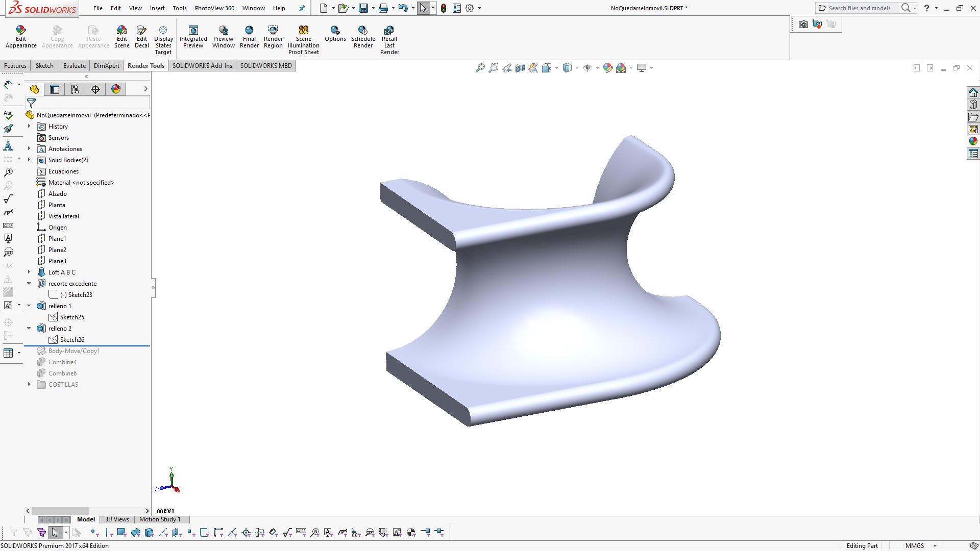Pin the menu bar with the pushpin

pos(302,8)
